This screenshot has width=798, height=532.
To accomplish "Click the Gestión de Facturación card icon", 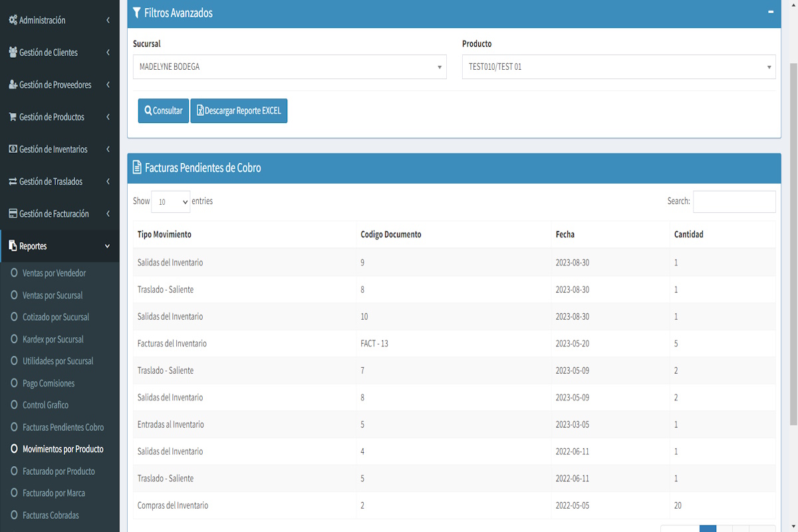I will tap(13, 214).
